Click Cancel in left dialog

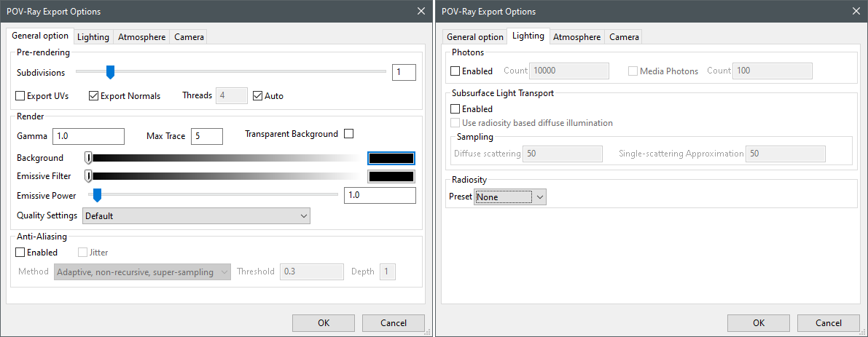[394, 323]
